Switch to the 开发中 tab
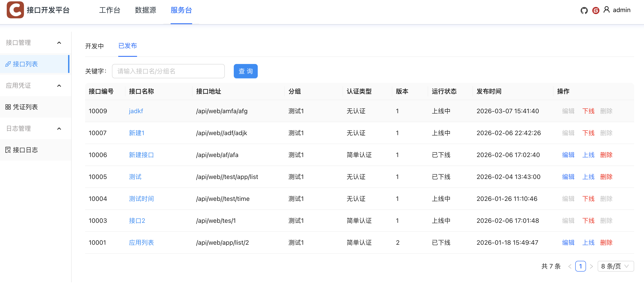 point(94,46)
